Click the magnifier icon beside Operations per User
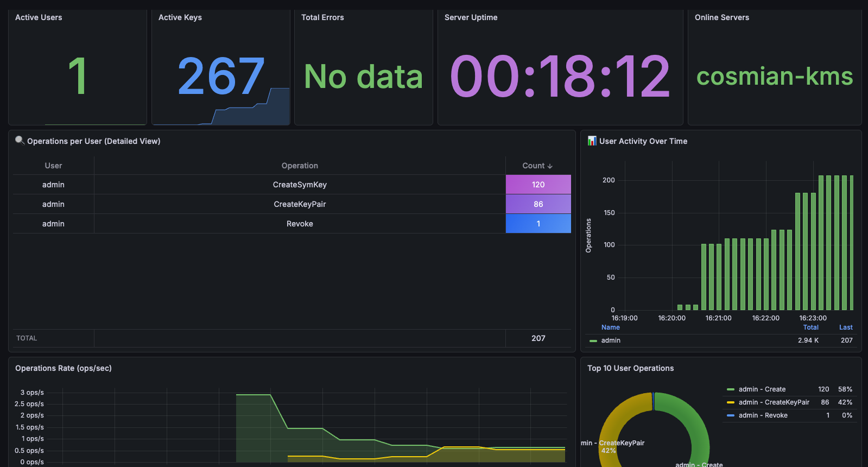This screenshot has height=467, width=868. tap(20, 141)
